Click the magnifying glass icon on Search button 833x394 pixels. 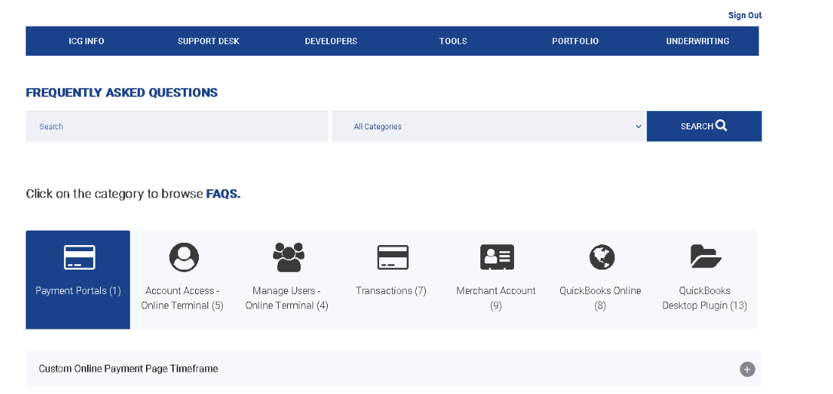tap(721, 126)
